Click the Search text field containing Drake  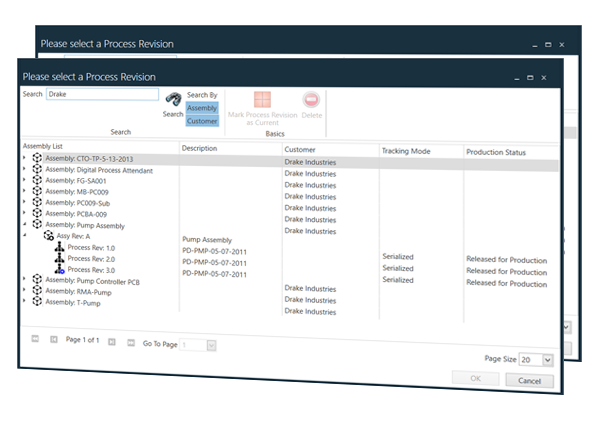pos(102,94)
